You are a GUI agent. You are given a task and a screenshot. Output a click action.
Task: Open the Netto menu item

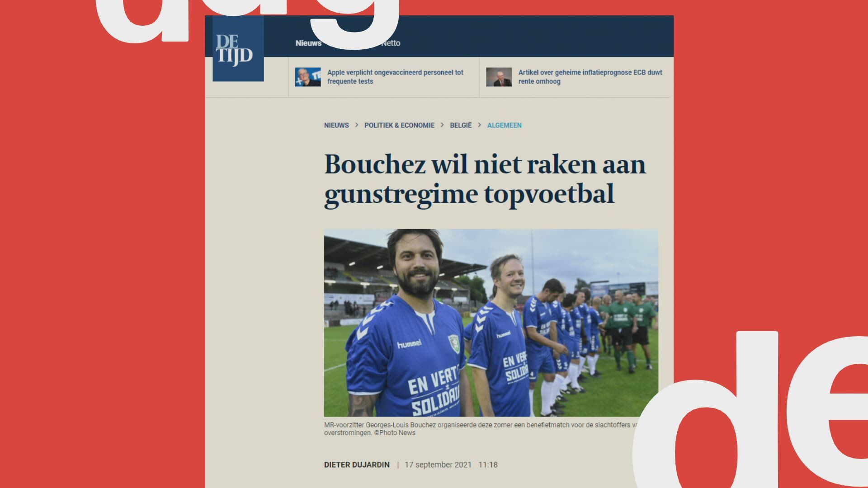tap(391, 43)
